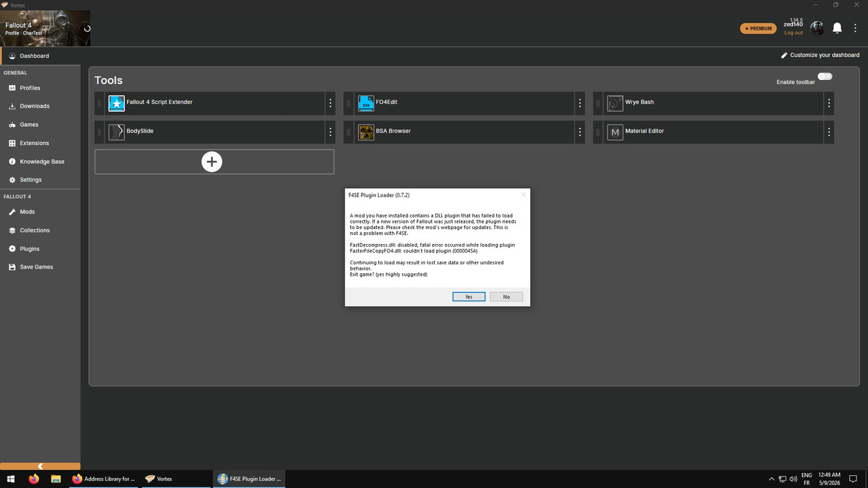The height and width of the screenshot is (488, 868).
Task: Open the taskbar clock and date
Action: coord(831,479)
